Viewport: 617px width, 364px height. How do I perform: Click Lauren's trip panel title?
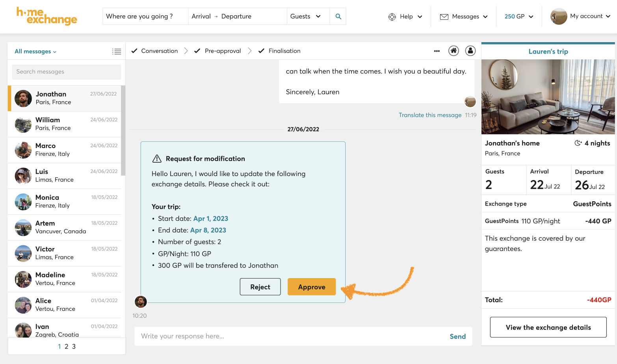click(548, 52)
